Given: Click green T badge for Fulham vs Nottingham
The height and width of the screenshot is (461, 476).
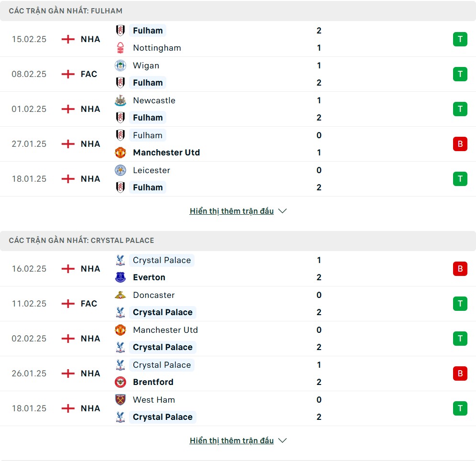Looking at the screenshot, I should (460, 39).
